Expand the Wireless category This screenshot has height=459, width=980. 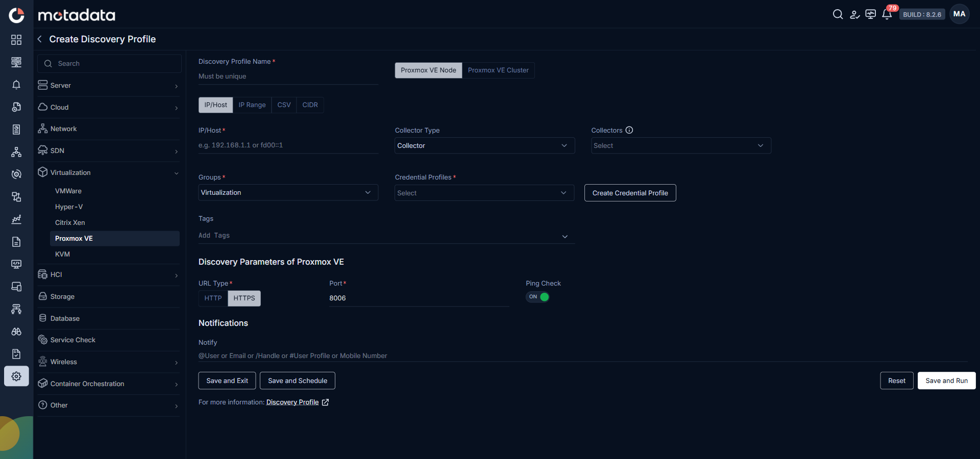[177, 363]
